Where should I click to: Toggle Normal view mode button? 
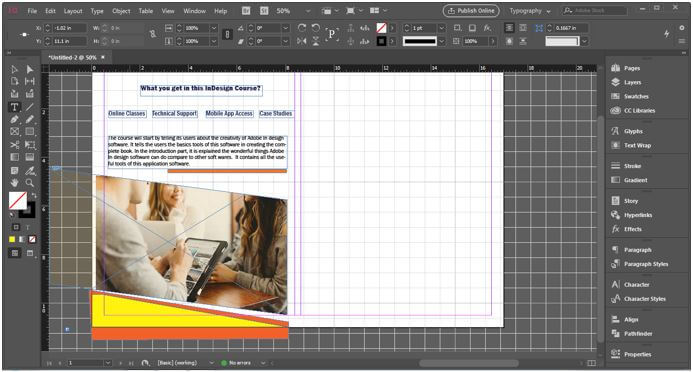[x=15, y=253]
